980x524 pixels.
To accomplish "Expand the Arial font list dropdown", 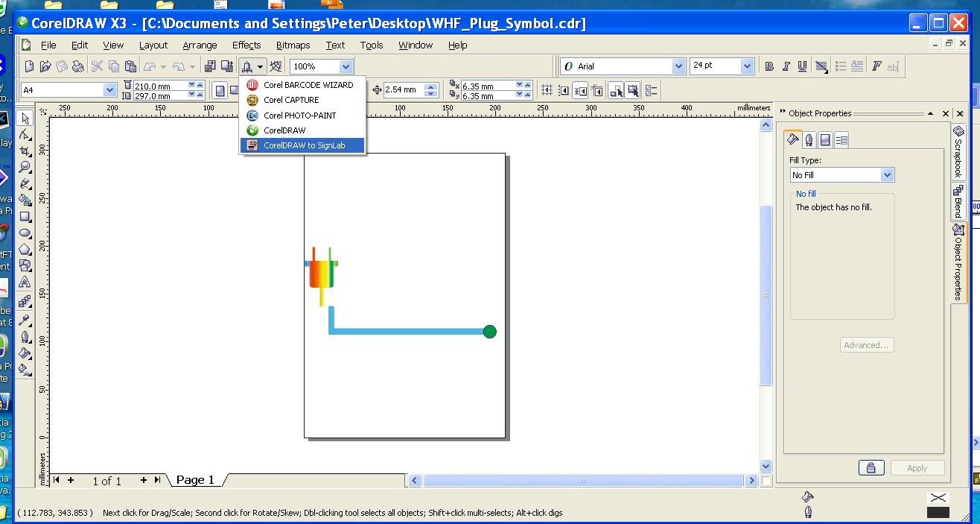I will [x=678, y=66].
